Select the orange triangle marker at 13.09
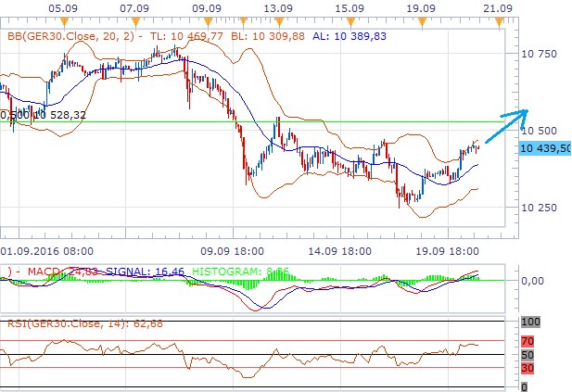This screenshot has width=572, height=392. pos(277,20)
